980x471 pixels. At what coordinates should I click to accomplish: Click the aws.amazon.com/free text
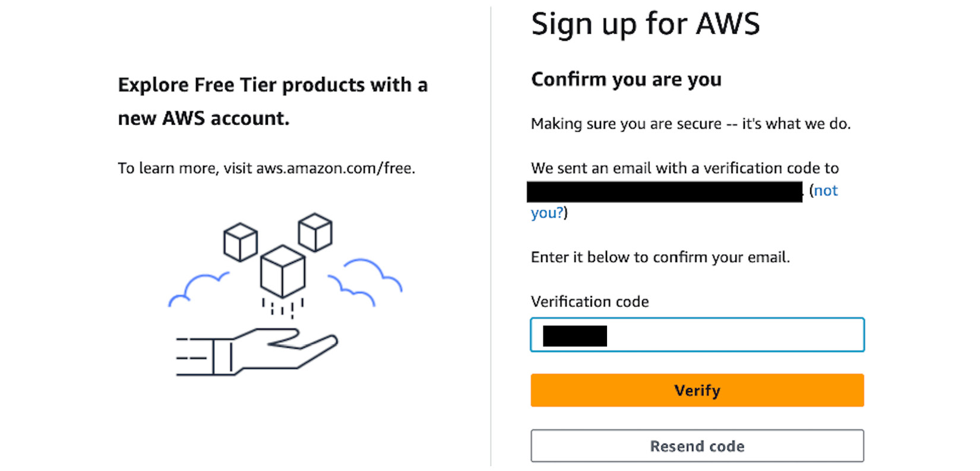point(336,168)
